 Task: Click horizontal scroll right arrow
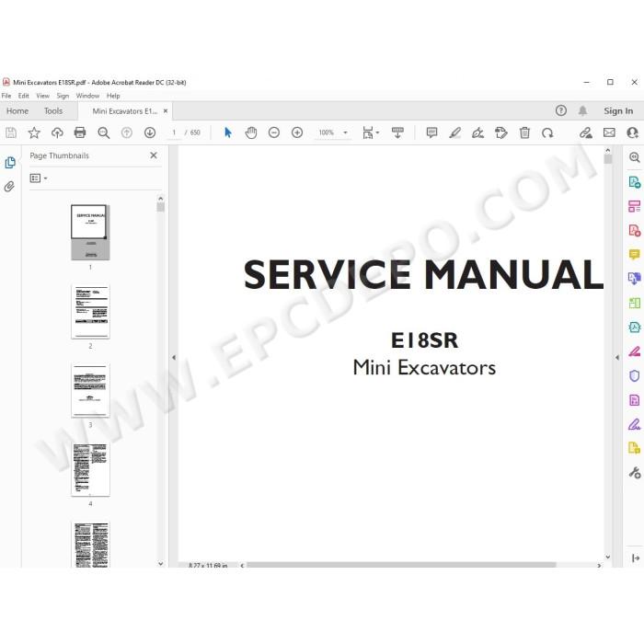[x=599, y=566]
